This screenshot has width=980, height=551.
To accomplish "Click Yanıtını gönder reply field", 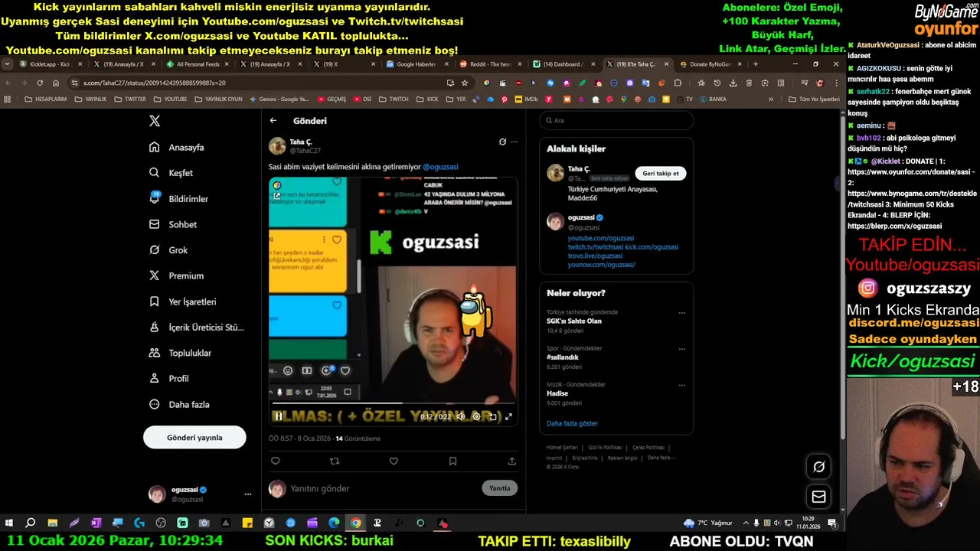I will click(383, 488).
